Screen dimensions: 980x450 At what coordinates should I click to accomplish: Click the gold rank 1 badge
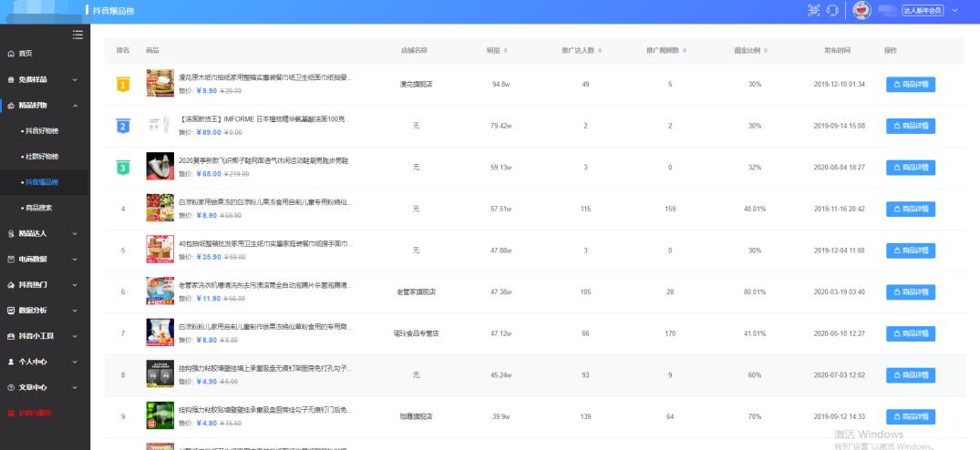click(123, 84)
